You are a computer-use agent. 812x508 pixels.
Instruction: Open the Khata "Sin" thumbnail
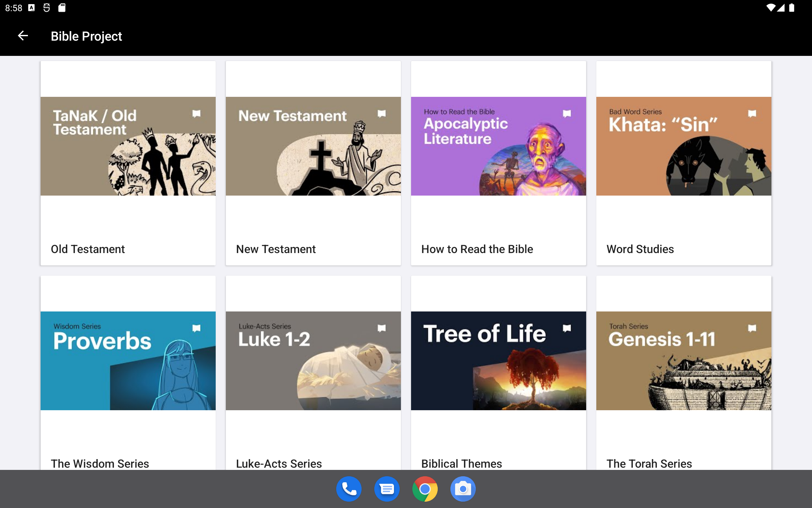tap(684, 146)
